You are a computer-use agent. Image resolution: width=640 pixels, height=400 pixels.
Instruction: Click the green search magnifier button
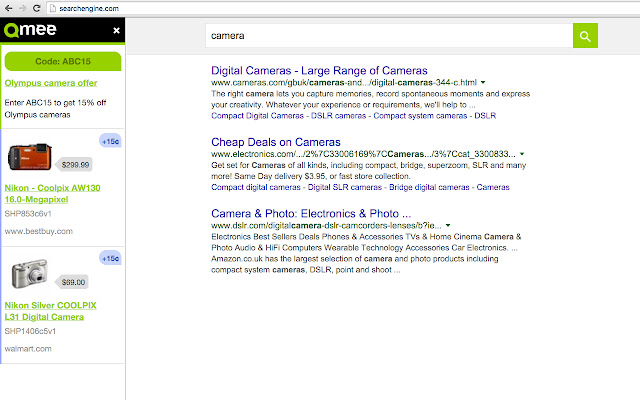coord(585,36)
